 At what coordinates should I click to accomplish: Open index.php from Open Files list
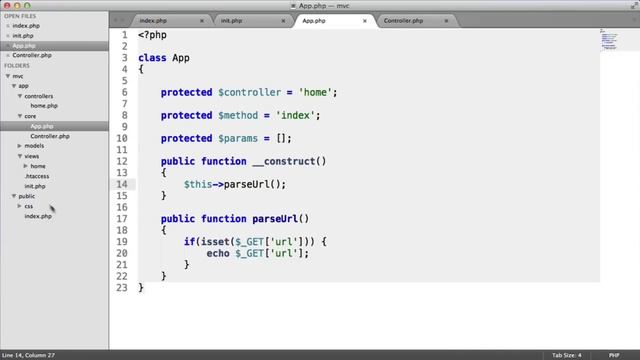point(26,26)
